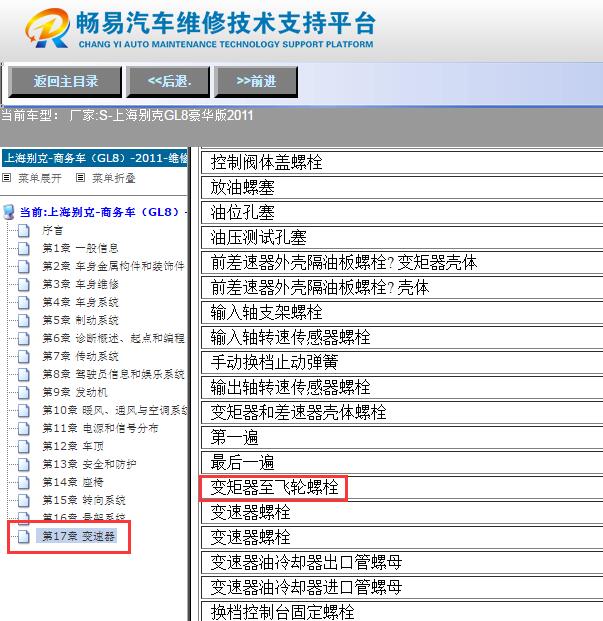Click page icon next to 第13章 安全和防护
This screenshot has height=621, width=603.
tap(24, 464)
